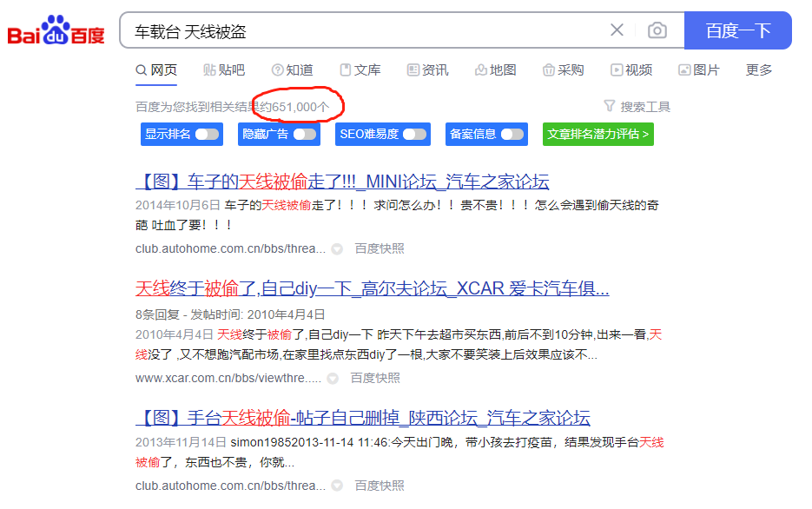This screenshot has width=812, height=509.
Task: Open the 采购 tab
Action: tap(564, 69)
